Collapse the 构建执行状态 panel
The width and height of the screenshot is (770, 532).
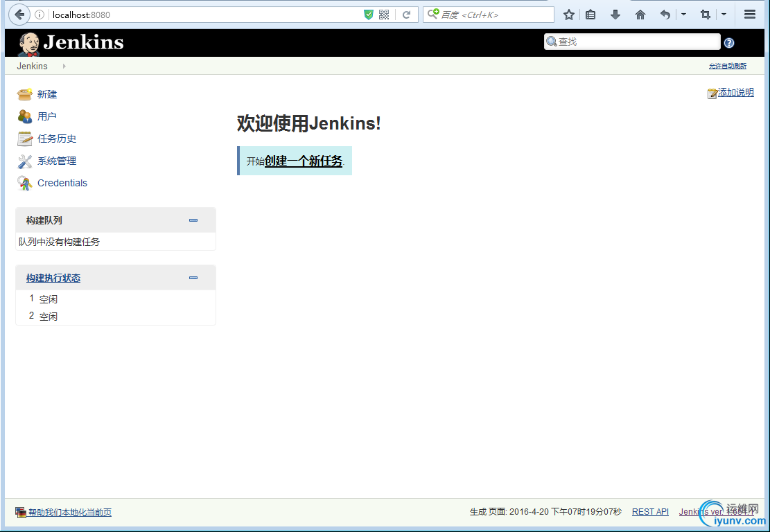pyautogui.click(x=193, y=278)
